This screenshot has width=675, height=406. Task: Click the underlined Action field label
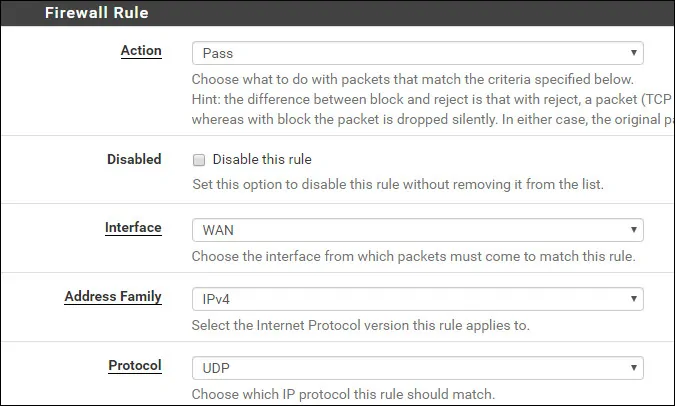pyautogui.click(x=140, y=51)
